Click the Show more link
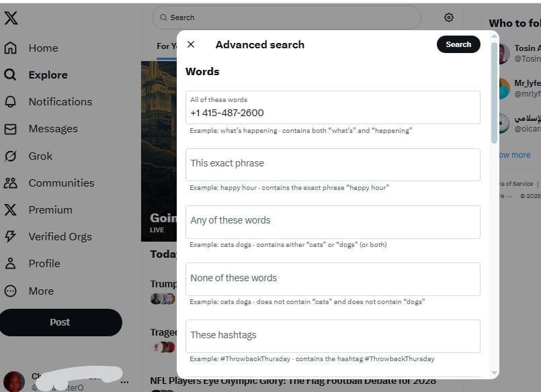The height and width of the screenshot is (392, 541). [514, 155]
